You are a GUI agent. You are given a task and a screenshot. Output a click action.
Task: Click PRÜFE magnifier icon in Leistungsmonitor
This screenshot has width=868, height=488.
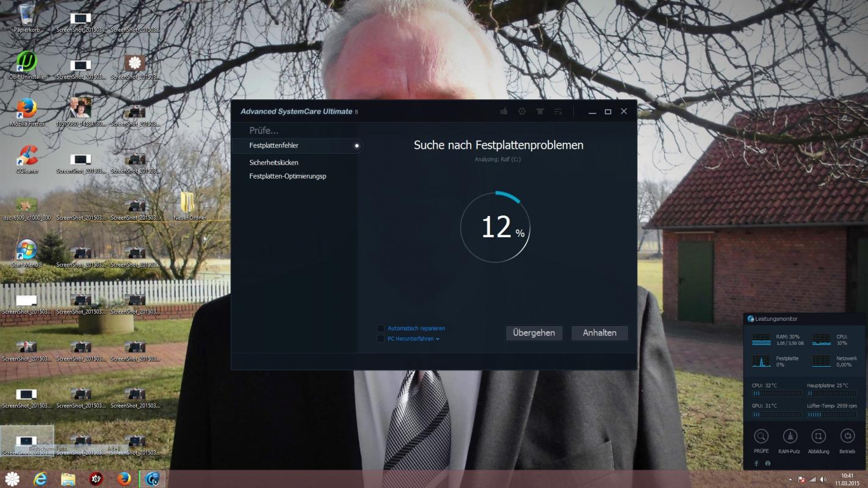pyautogui.click(x=761, y=436)
